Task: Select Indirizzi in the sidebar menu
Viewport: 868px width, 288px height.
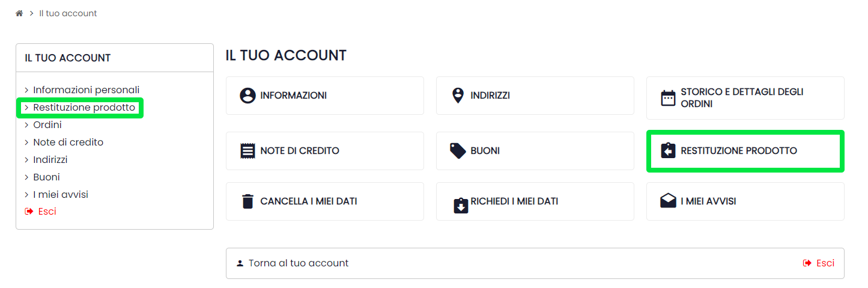Action: 50,160
